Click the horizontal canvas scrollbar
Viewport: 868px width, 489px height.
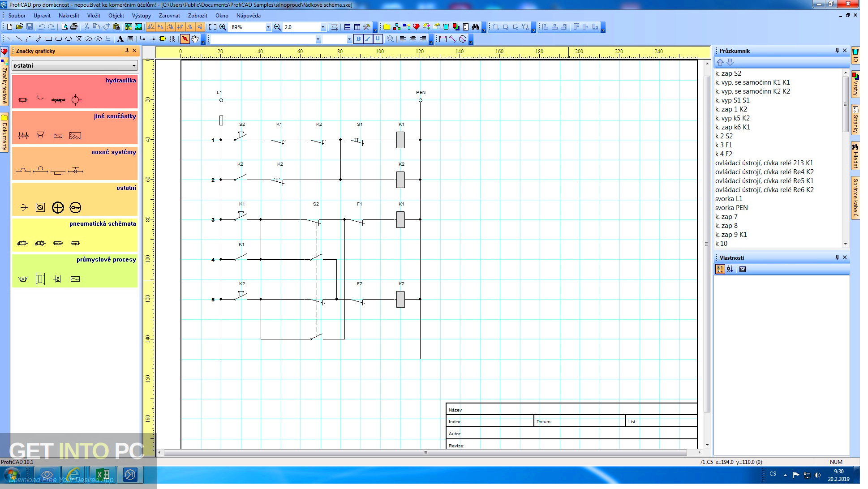click(425, 452)
